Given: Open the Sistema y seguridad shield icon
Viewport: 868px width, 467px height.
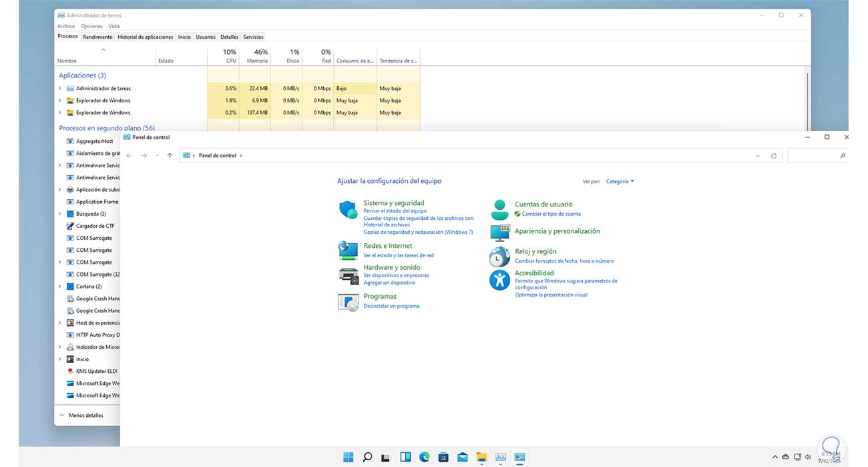Looking at the screenshot, I should click(348, 210).
